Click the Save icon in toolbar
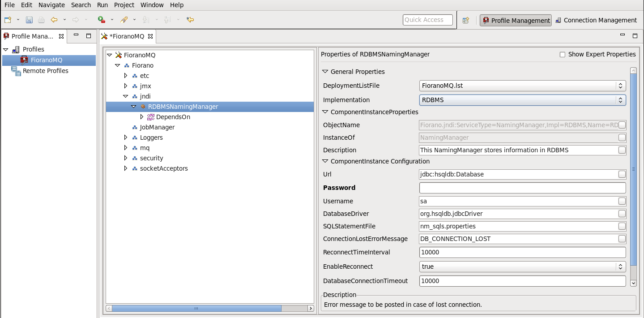Viewport: 644px width, 318px height. point(29,20)
